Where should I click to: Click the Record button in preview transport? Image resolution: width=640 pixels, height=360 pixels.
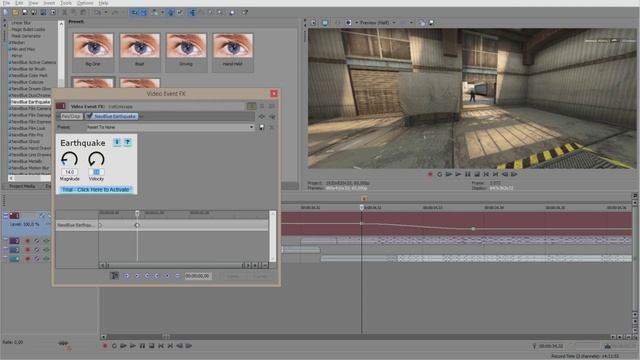coord(430,174)
